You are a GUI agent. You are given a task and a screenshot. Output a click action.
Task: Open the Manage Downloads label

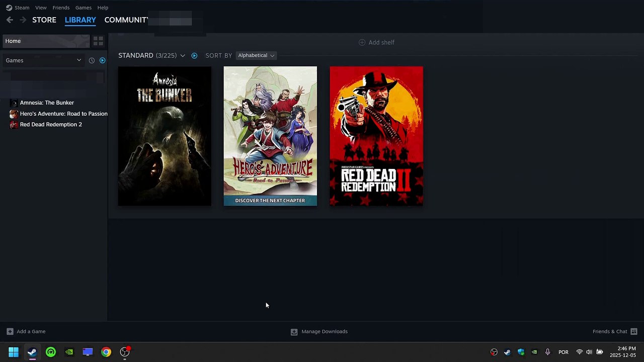[x=325, y=331]
